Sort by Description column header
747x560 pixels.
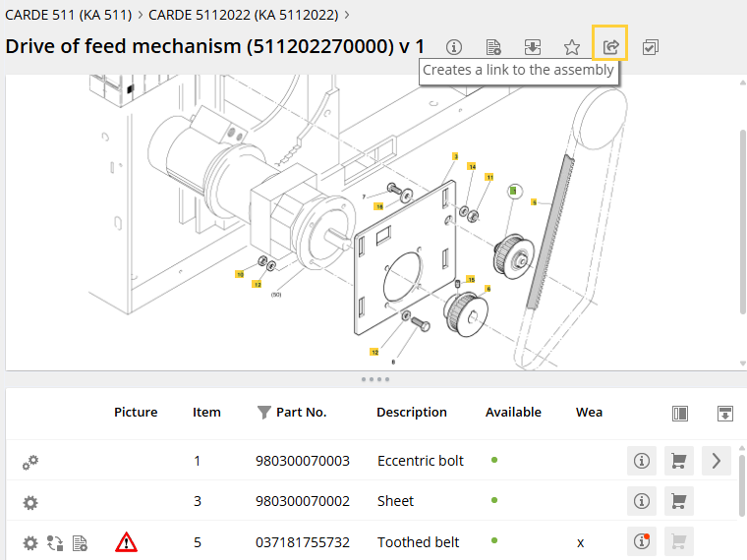pos(411,413)
